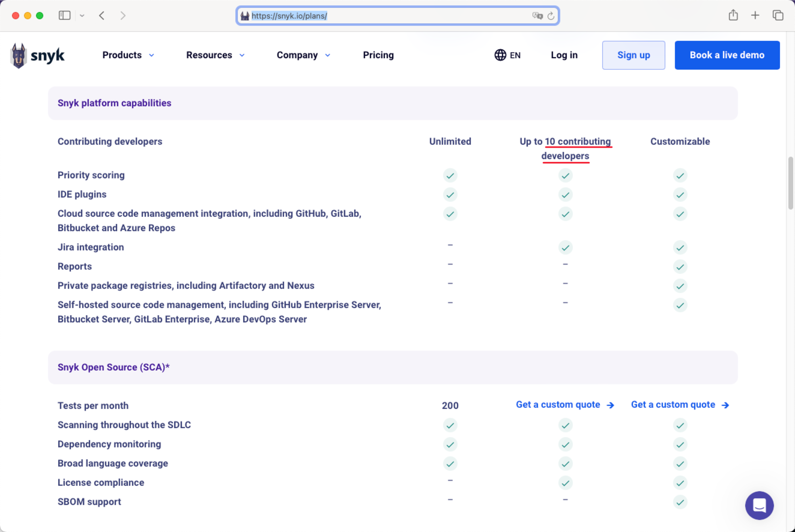Reload the page with the refresh icon
795x532 pixels.
click(x=551, y=16)
